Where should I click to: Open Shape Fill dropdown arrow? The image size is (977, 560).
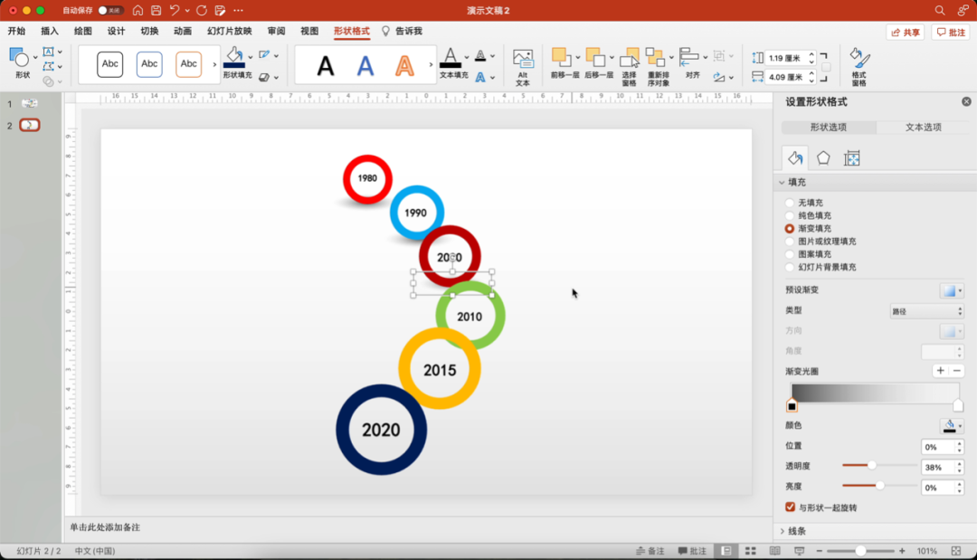click(x=251, y=57)
